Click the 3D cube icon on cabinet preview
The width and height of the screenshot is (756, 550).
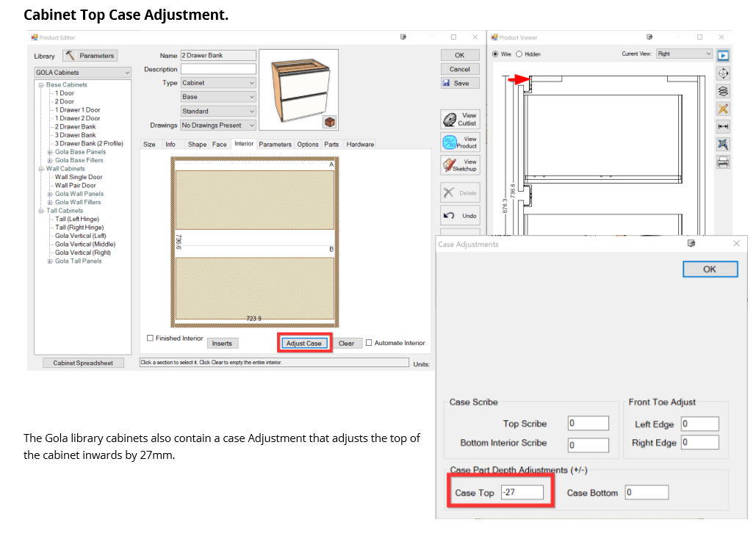click(330, 122)
